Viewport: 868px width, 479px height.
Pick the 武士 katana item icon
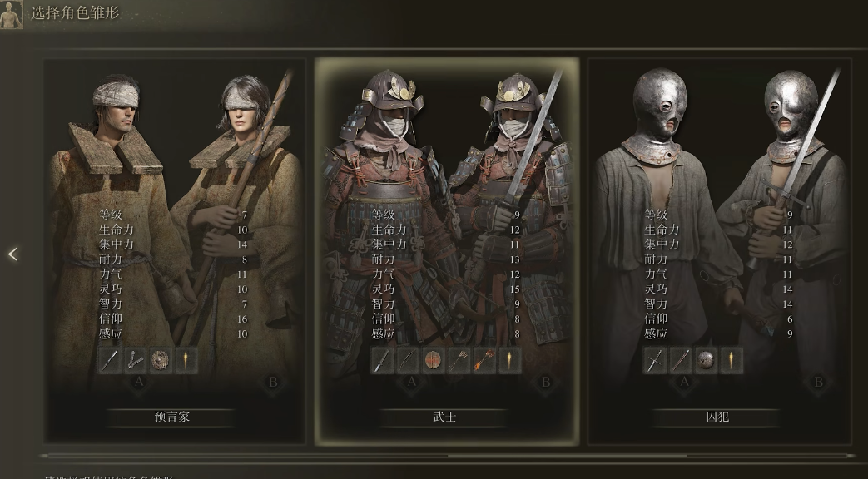tap(382, 361)
